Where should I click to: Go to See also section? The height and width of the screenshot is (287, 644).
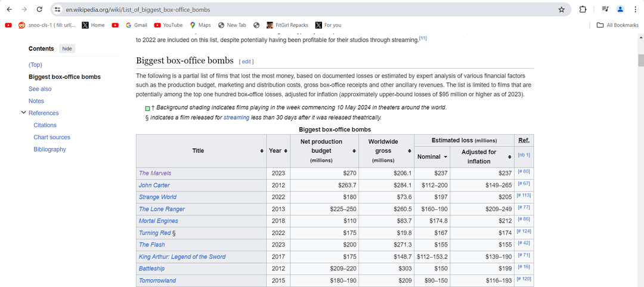(40, 89)
